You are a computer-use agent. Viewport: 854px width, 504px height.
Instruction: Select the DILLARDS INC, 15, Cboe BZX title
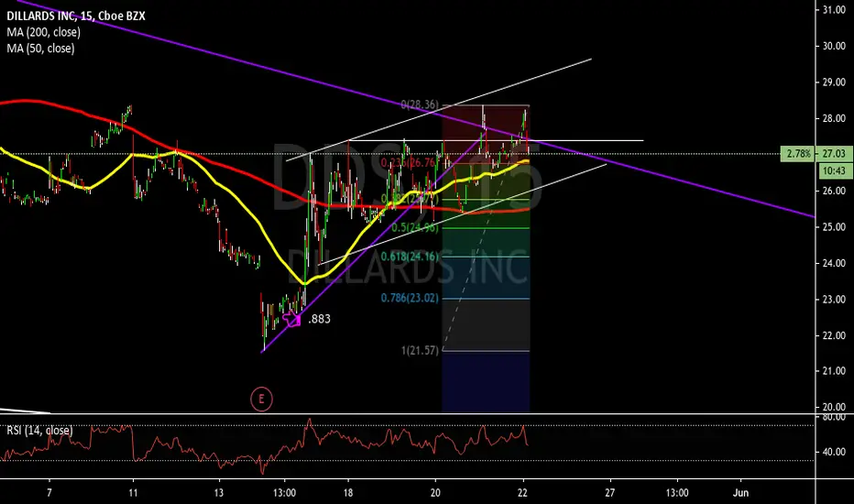point(76,16)
